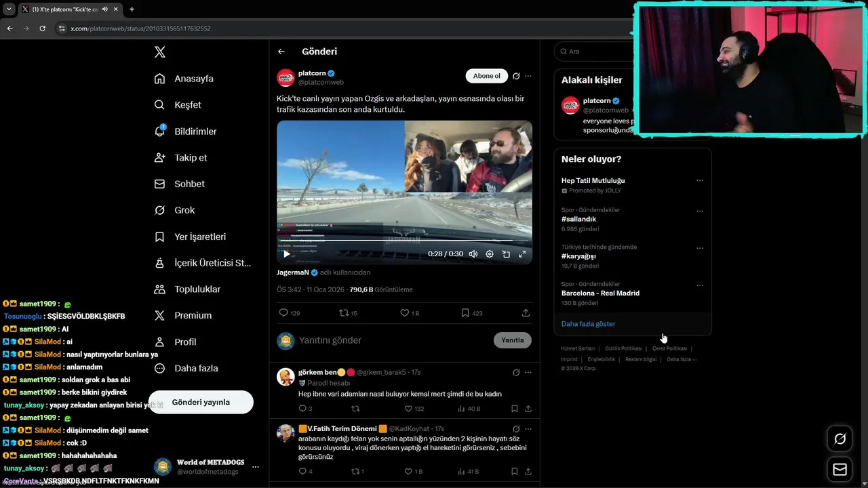
Task: Open Premium page
Action: (x=182, y=315)
